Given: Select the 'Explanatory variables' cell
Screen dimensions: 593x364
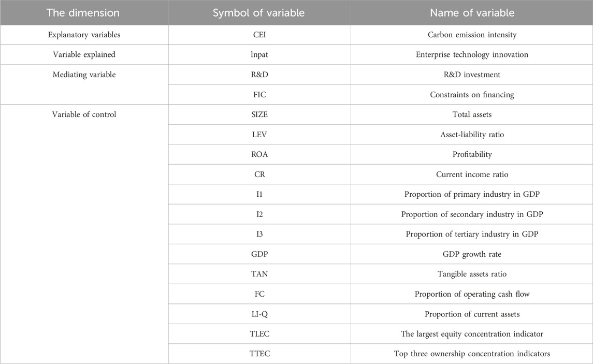Looking at the screenshot, I should tap(84, 35).
